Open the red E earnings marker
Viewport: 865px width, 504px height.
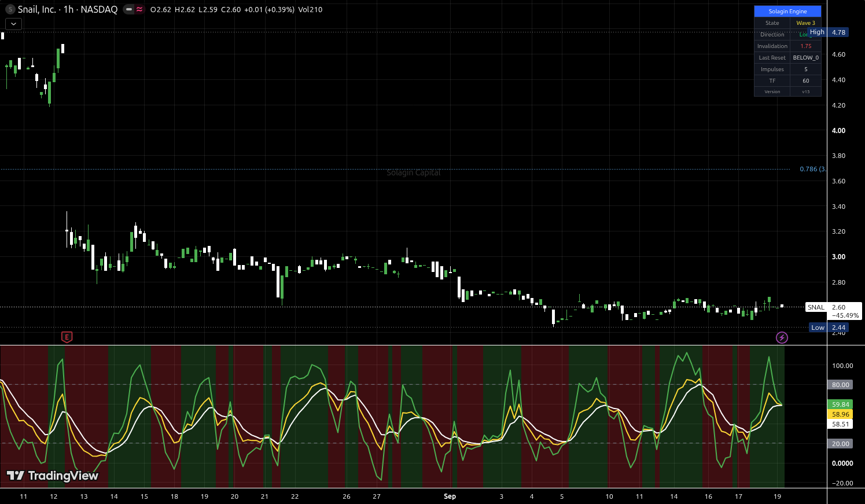click(x=67, y=337)
